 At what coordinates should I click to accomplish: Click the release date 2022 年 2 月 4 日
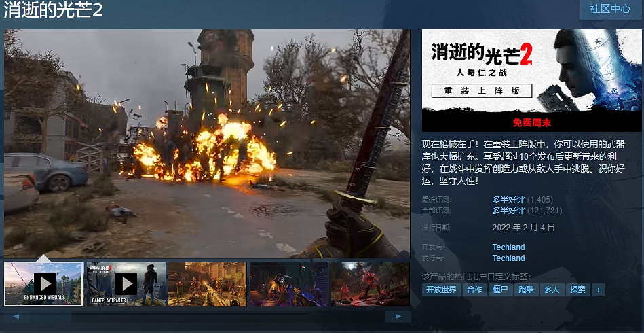(524, 227)
